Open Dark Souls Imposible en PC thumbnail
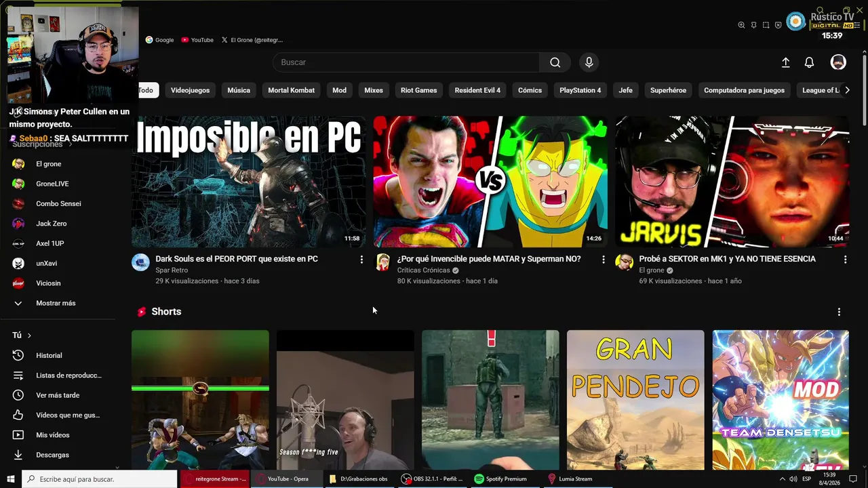This screenshot has width=868, height=488. (x=248, y=182)
